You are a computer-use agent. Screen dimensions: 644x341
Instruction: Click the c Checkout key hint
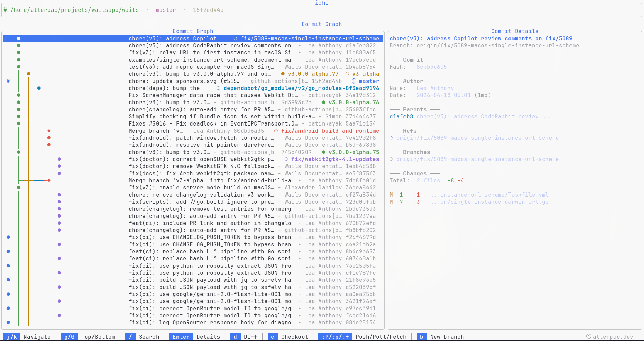coord(288,337)
